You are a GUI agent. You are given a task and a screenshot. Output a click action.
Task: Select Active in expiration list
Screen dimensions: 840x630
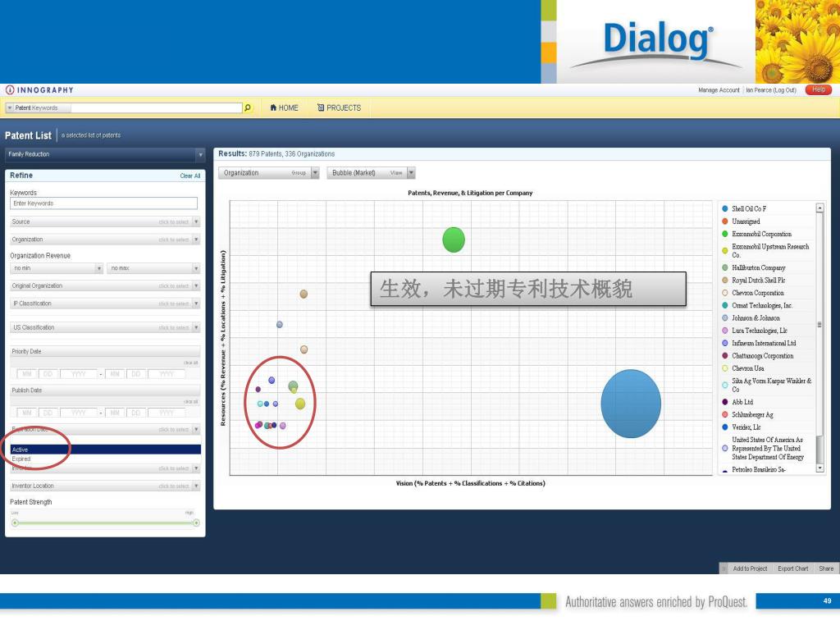[105, 450]
